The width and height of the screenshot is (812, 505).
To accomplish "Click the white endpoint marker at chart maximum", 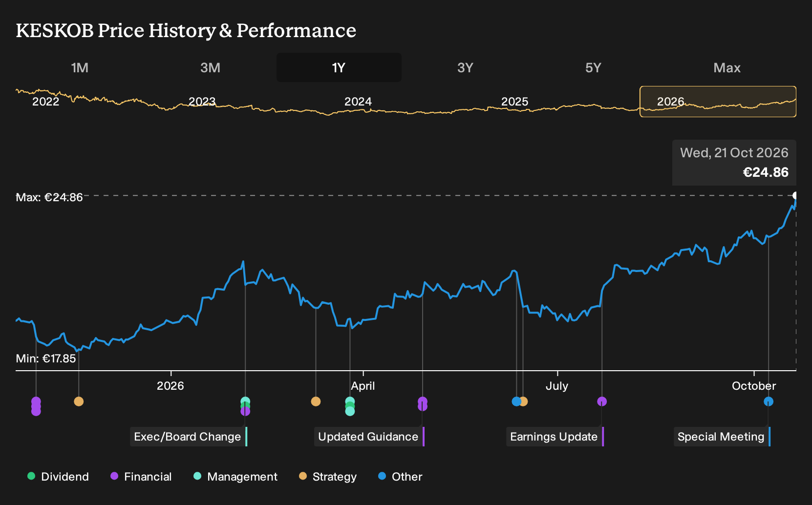I will tap(795, 196).
